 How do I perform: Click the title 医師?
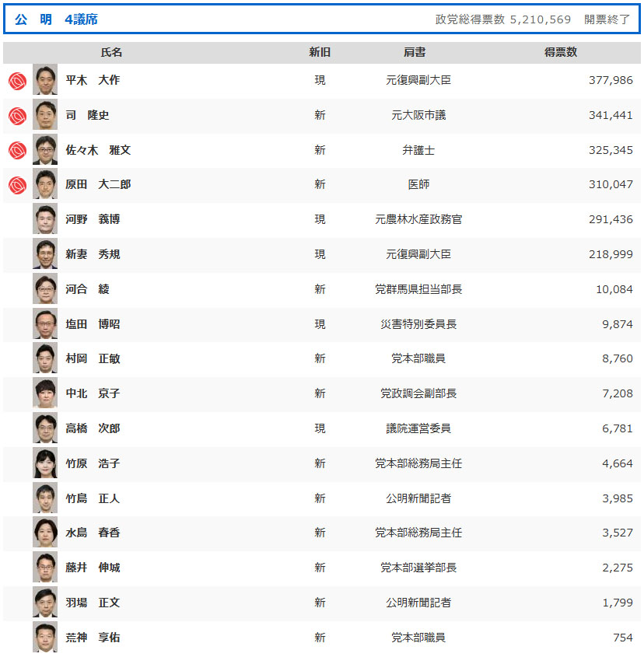tap(418, 184)
